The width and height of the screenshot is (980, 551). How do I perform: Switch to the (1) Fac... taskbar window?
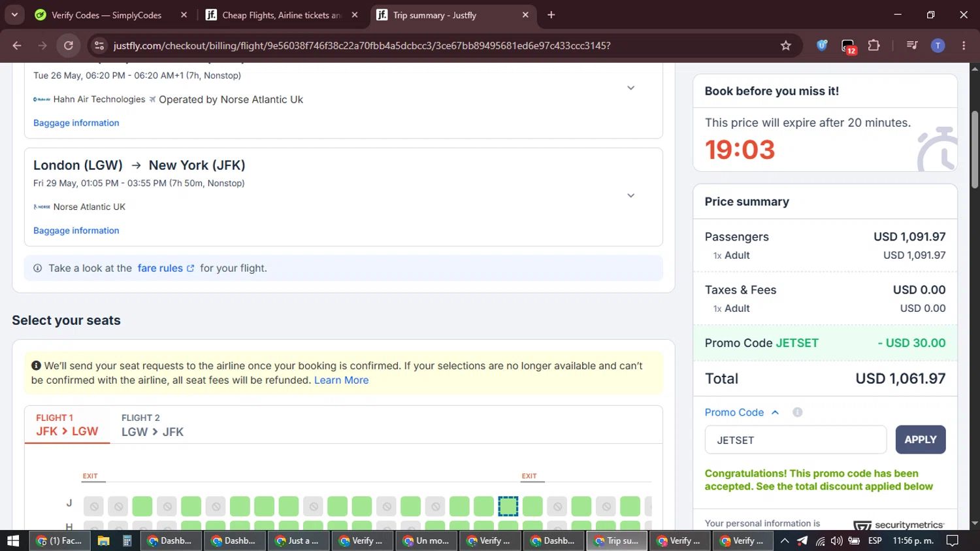coord(60,541)
